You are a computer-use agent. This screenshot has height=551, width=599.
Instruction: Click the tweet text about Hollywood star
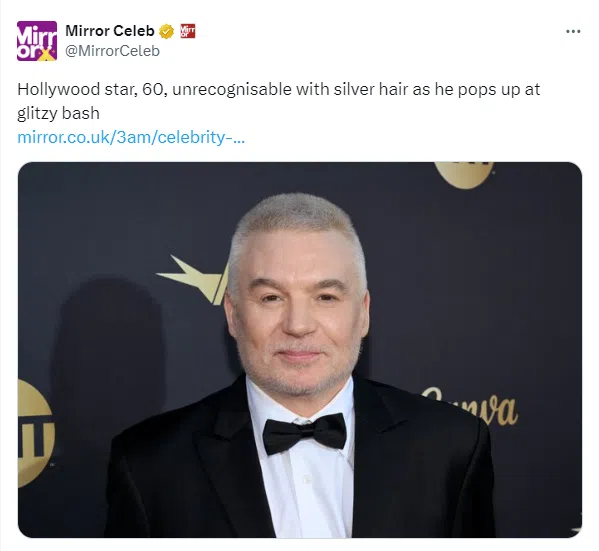coord(278,101)
